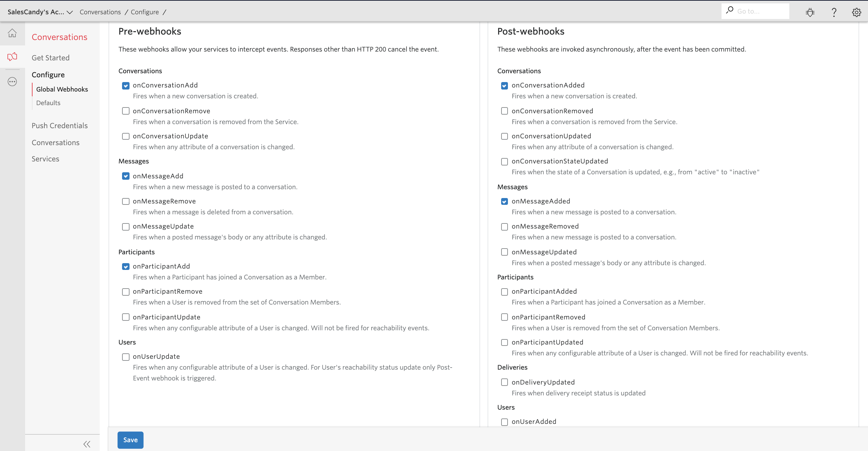The image size is (868, 451).
Task: Open Explore Products via the ellipsis icon
Action: [x=12, y=81]
